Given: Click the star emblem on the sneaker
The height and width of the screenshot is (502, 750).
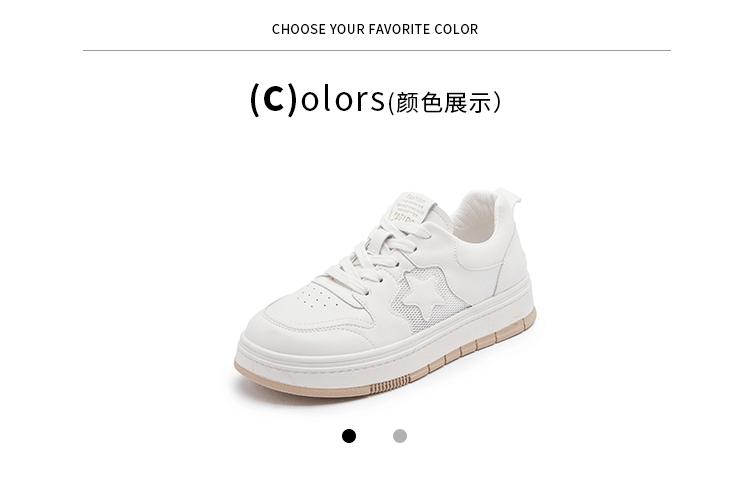Looking at the screenshot, I should (x=423, y=294).
